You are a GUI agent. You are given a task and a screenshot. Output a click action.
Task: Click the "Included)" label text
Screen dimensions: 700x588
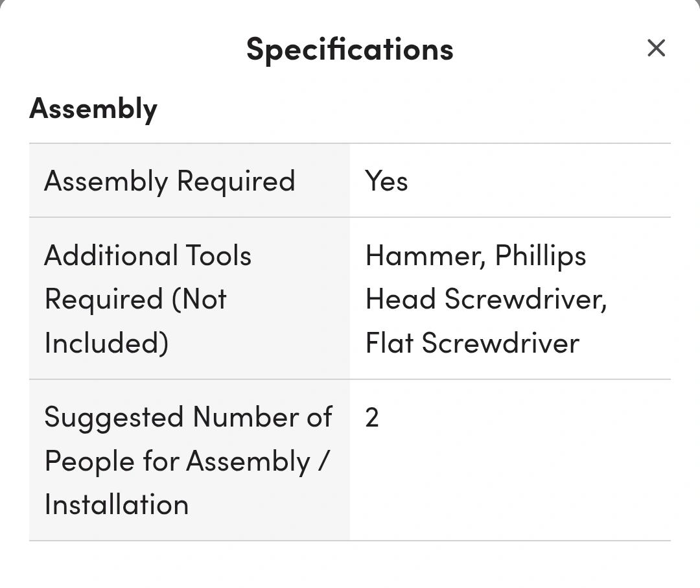pos(106,342)
